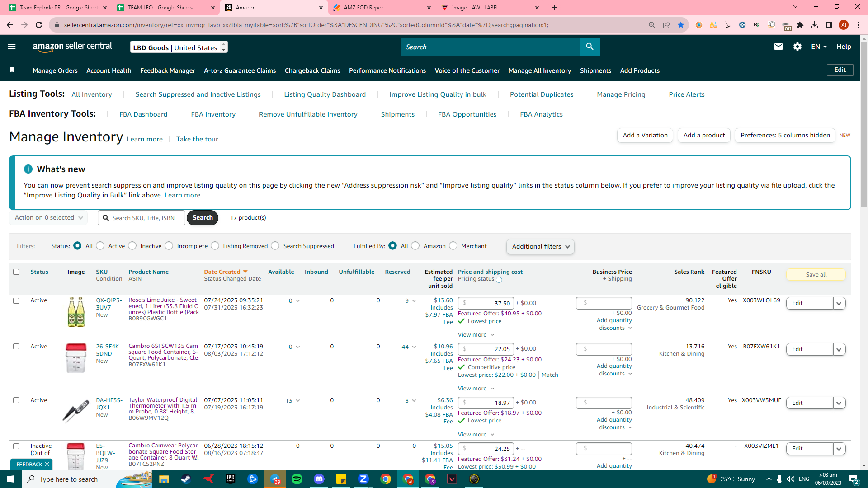Open the Action on 0 selected dropdown

(48, 217)
